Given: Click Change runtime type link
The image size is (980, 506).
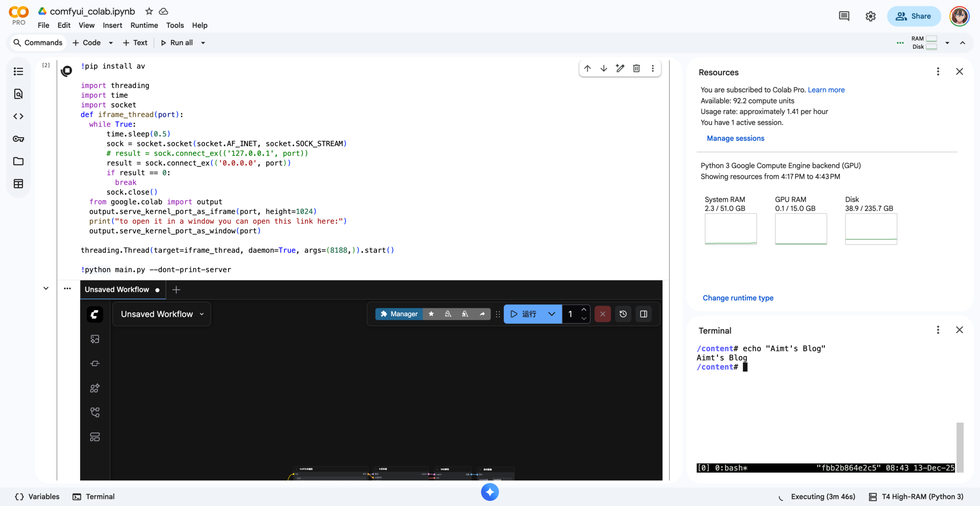Looking at the screenshot, I should coord(738,298).
